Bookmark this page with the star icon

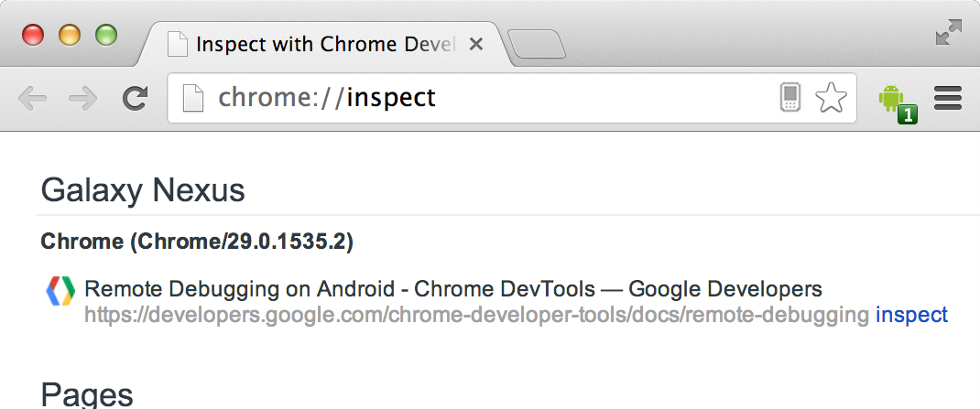[831, 97]
